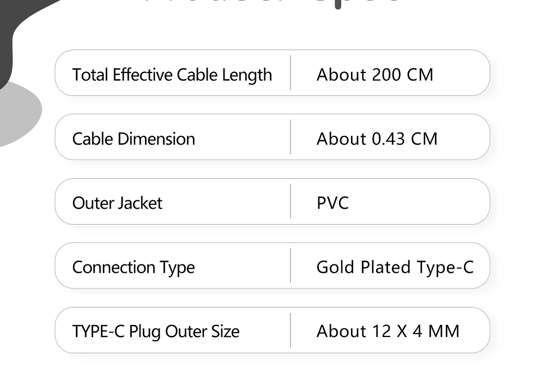545x392 pixels.
Task: Click the 'Cable Dimension' label
Action: (134, 139)
